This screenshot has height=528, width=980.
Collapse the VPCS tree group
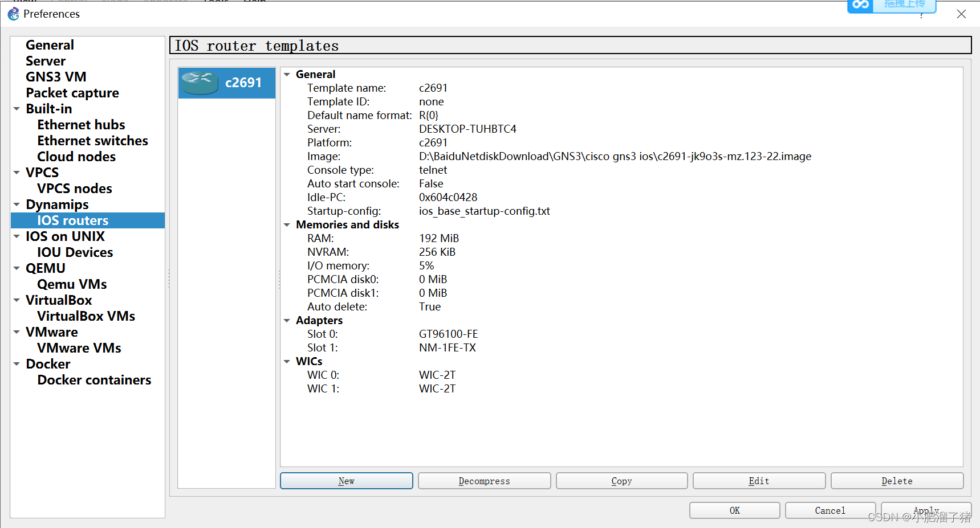[x=17, y=173]
